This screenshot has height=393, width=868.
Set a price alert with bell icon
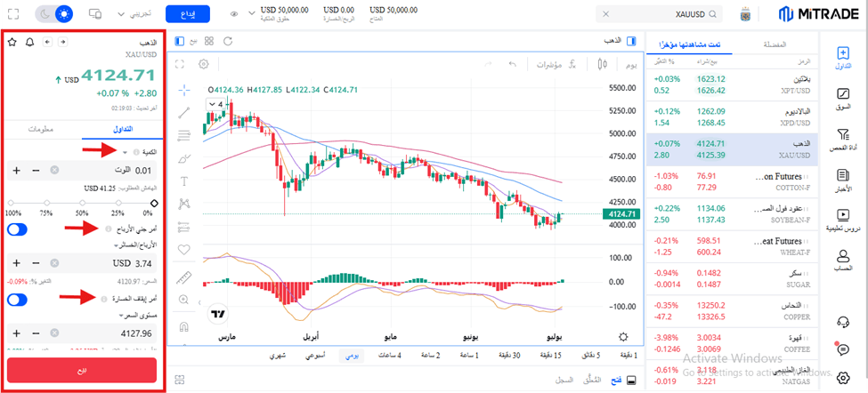[x=29, y=42]
